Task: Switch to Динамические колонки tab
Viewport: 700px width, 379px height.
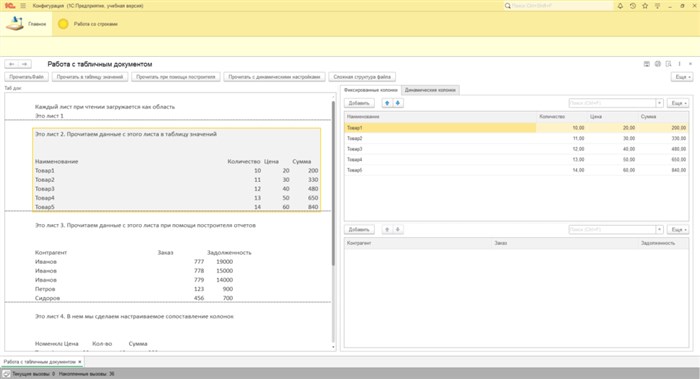Action: (430, 90)
